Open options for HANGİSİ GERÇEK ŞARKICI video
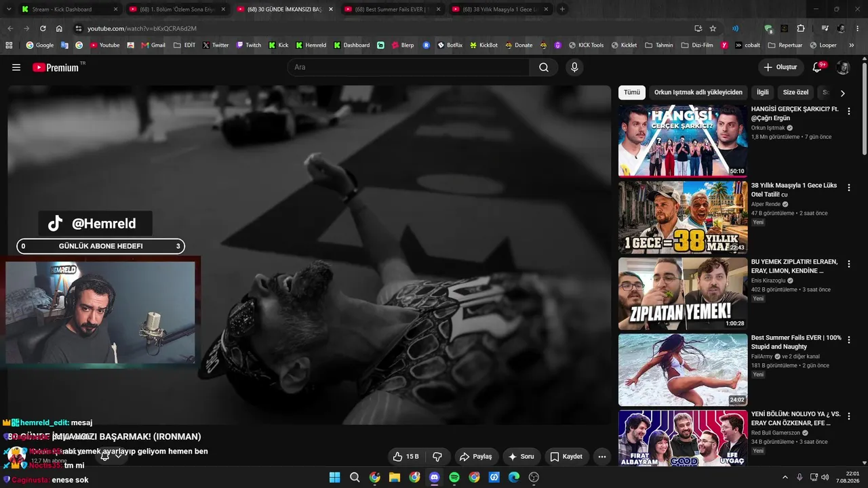Screen dimensions: 868x488 coord(848,111)
